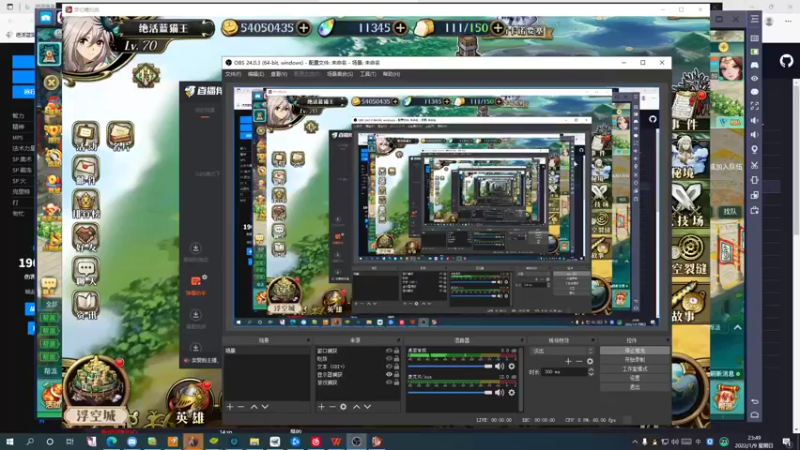Enter the 浮空城 floating city

(x=96, y=392)
